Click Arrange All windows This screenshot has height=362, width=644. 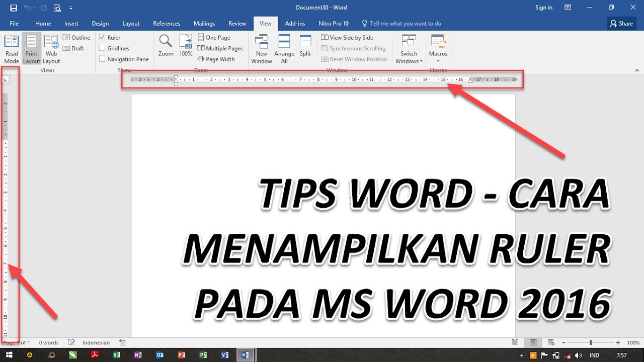(284, 49)
